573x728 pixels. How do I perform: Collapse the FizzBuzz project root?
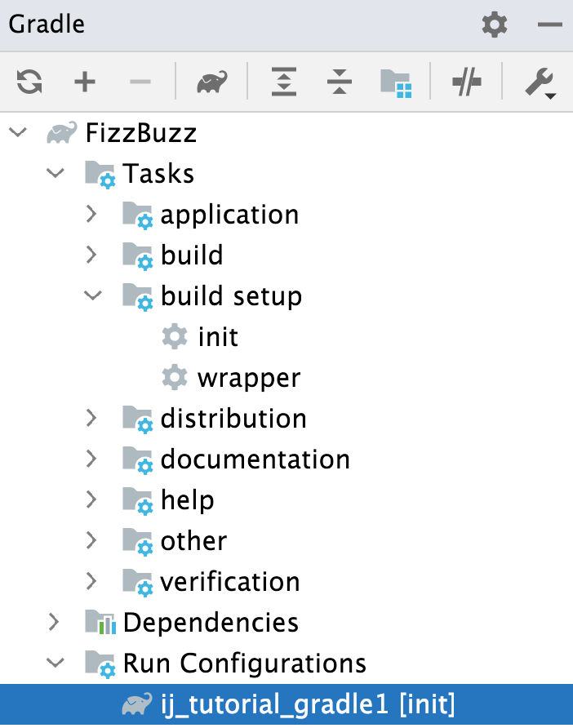(17, 132)
